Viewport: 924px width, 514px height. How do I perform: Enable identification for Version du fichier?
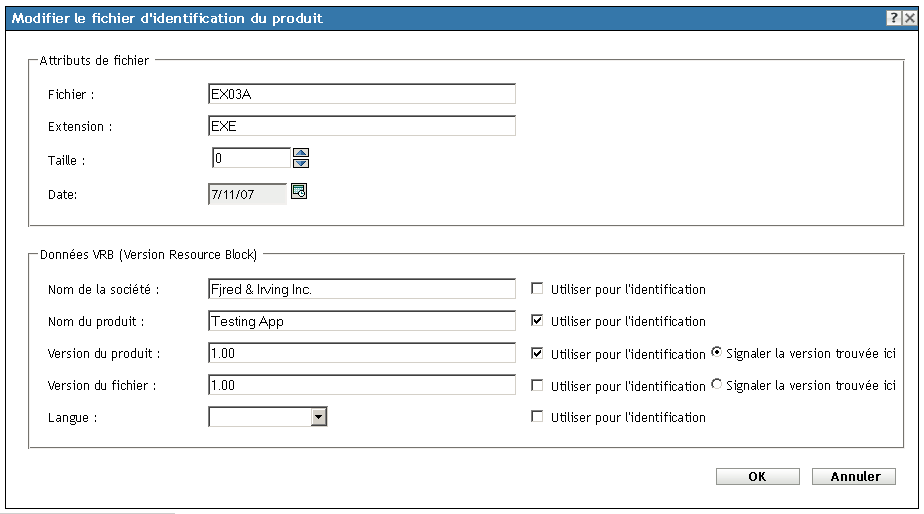tap(538, 386)
